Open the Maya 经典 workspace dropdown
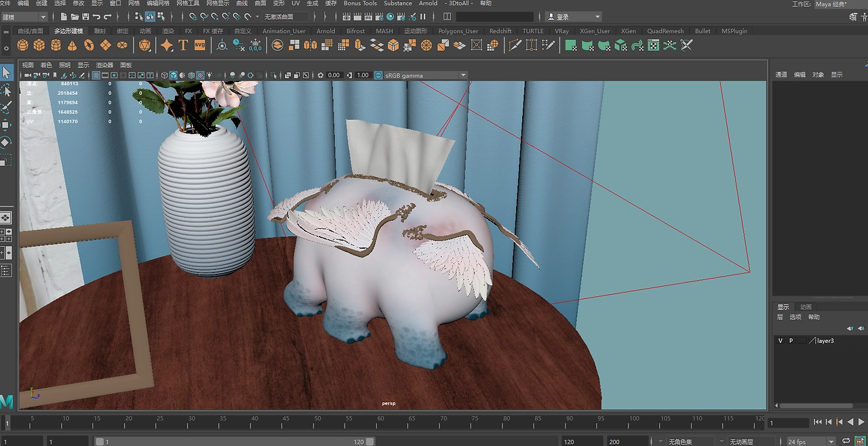Image resolution: width=868 pixels, height=446 pixels. (841, 4)
